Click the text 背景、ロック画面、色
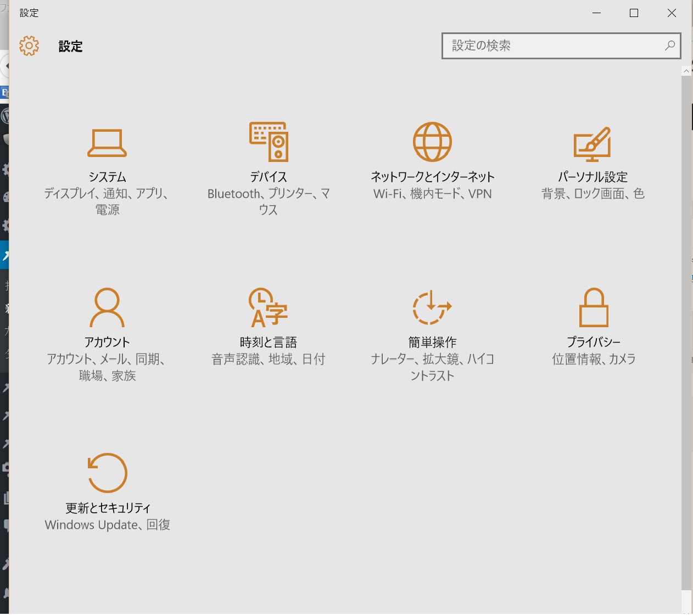This screenshot has height=616, width=693. point(593,194)
